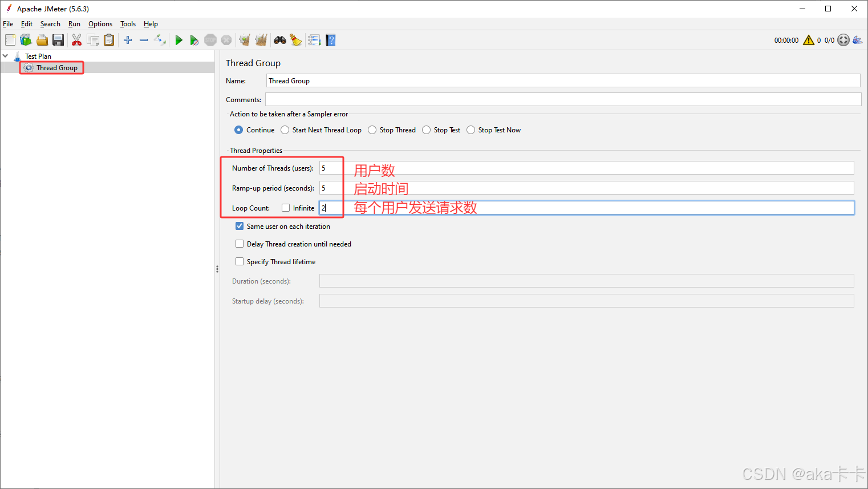Image resolution: width=868 pixels, height=489 pixels.
Task: Click the Ramp-up period field
Action: coord(587,188)
